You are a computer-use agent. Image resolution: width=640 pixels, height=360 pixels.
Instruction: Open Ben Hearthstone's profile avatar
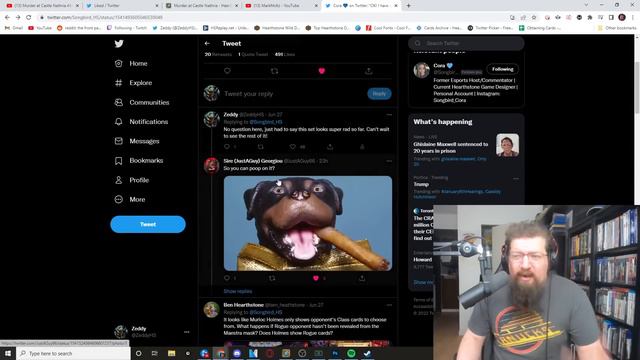coord(211,310)
